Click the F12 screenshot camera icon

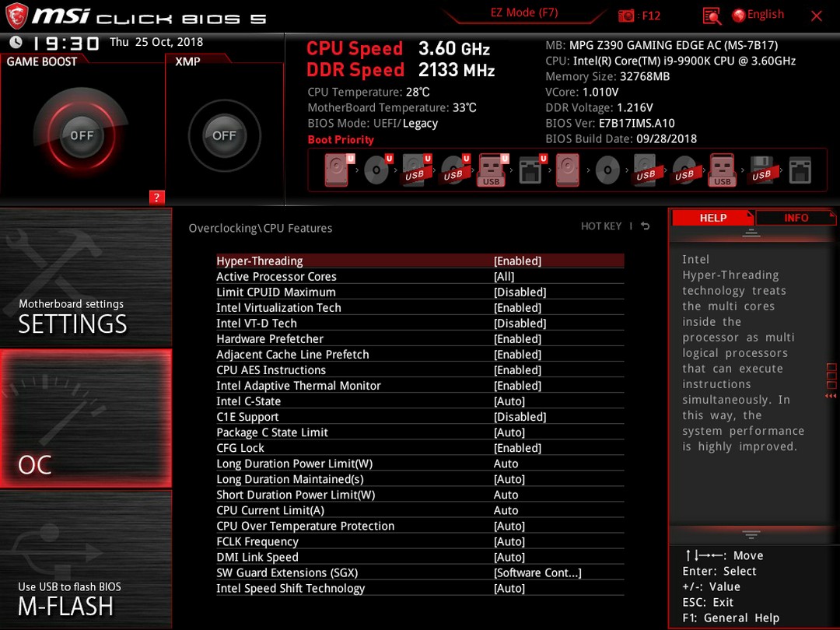625,16
